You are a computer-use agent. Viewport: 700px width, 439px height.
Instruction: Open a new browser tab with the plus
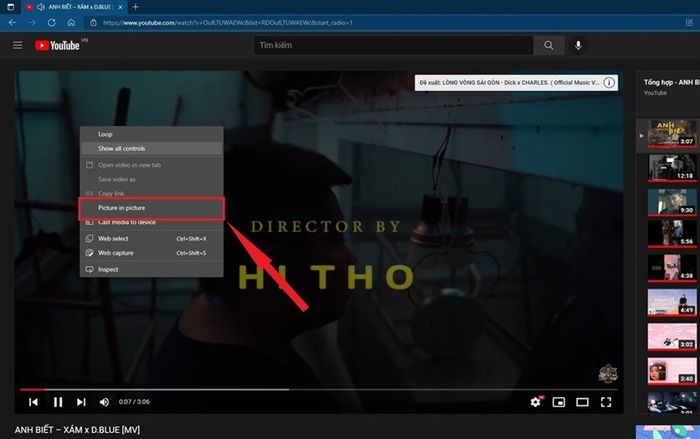point(135,7)
